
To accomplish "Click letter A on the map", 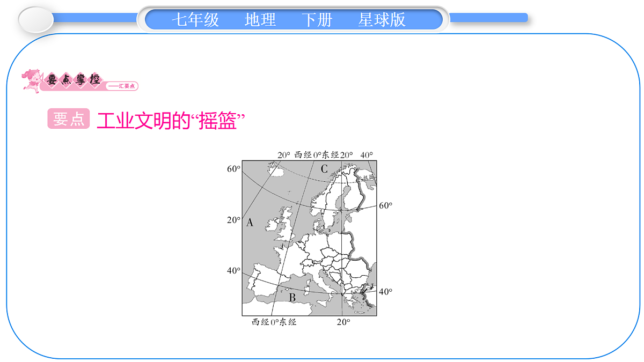I will pos(250,223).
